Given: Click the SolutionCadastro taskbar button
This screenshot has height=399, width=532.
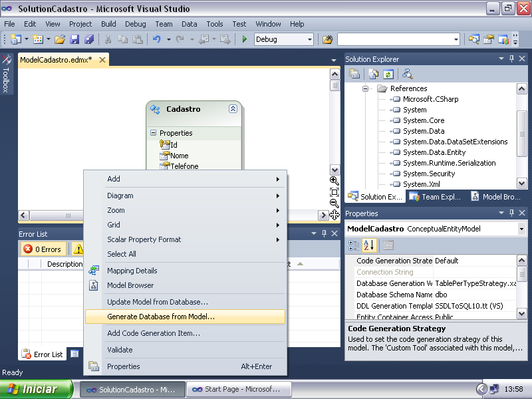Looking at the screenshot, I should pyautogui.click(x=132, y=390).
